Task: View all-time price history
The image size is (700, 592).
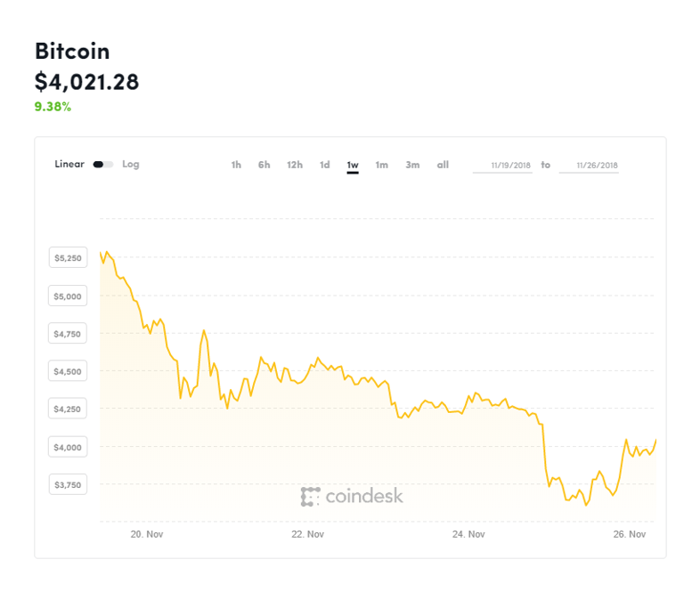Action: coord(443,165)
